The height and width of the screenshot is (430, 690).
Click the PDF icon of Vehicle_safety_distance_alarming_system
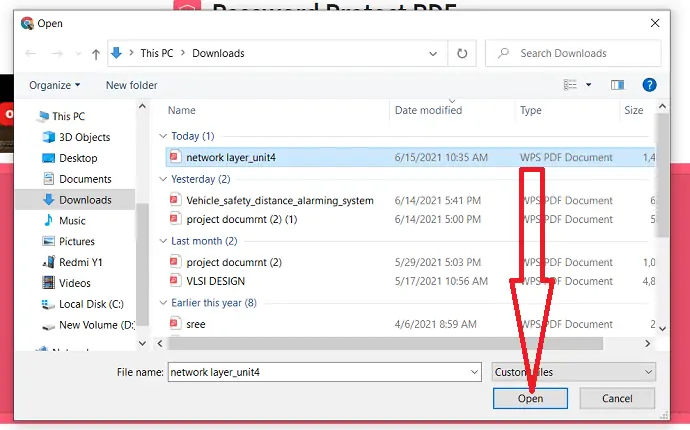(175, 199)
